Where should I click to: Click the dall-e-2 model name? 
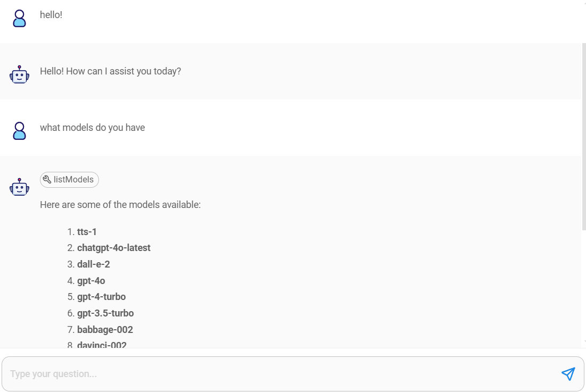click(93, 264)
